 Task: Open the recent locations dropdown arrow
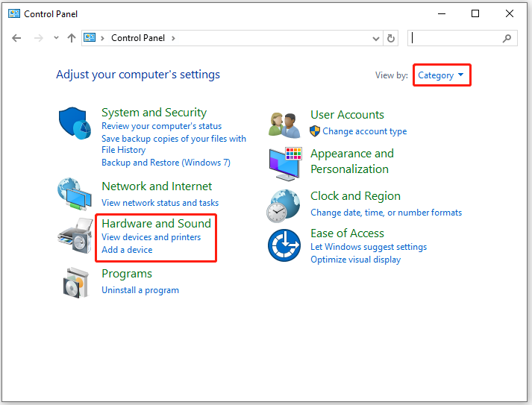pos(56,38)
